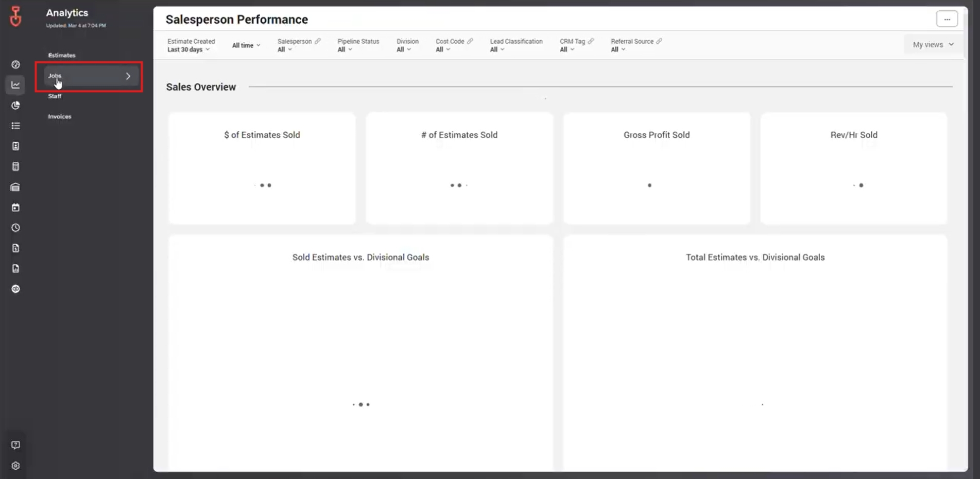980x479 pixels.
Task: Select the list icon in left sidebar
Action: tap(15, 126)
